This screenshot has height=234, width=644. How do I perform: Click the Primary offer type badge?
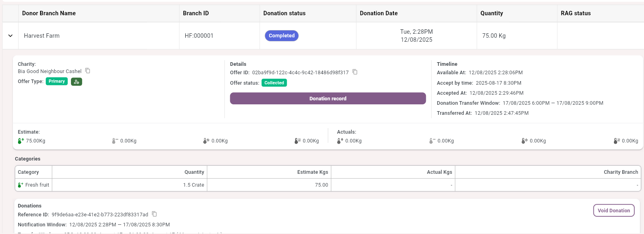57,81
